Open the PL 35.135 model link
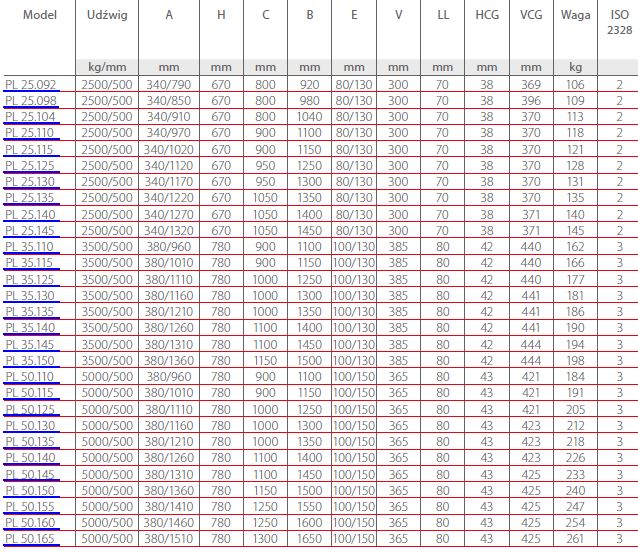Screen dimensions: 638x553 [30, 312]
